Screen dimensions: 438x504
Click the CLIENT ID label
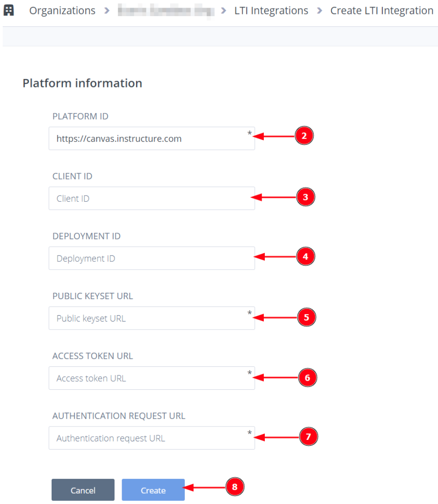tap(72, 177)
